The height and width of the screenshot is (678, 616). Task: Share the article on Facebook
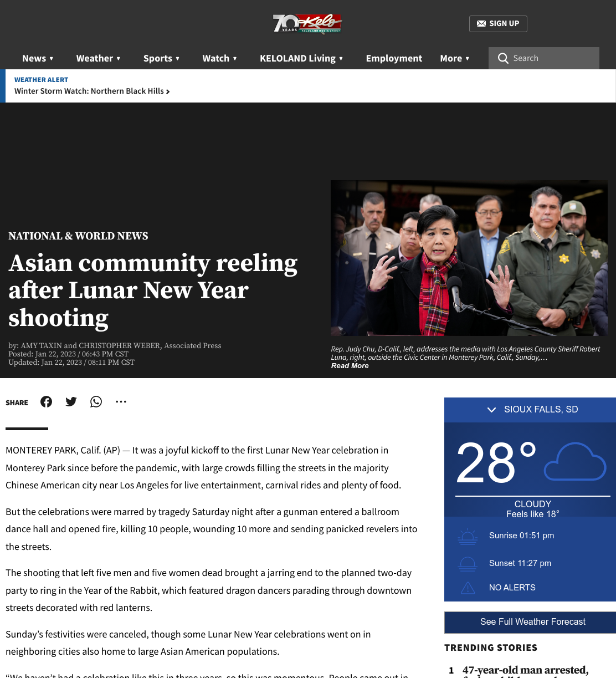(x=47, y=402)
